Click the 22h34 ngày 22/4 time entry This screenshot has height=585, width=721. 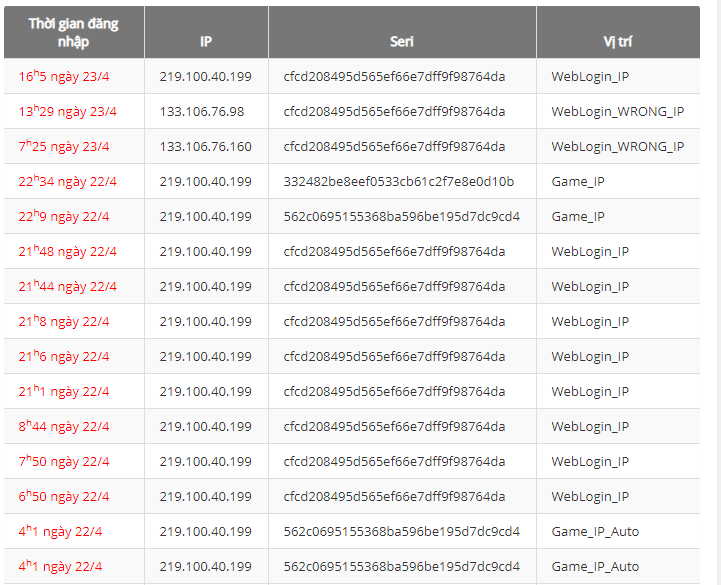(x=67, y=181)
